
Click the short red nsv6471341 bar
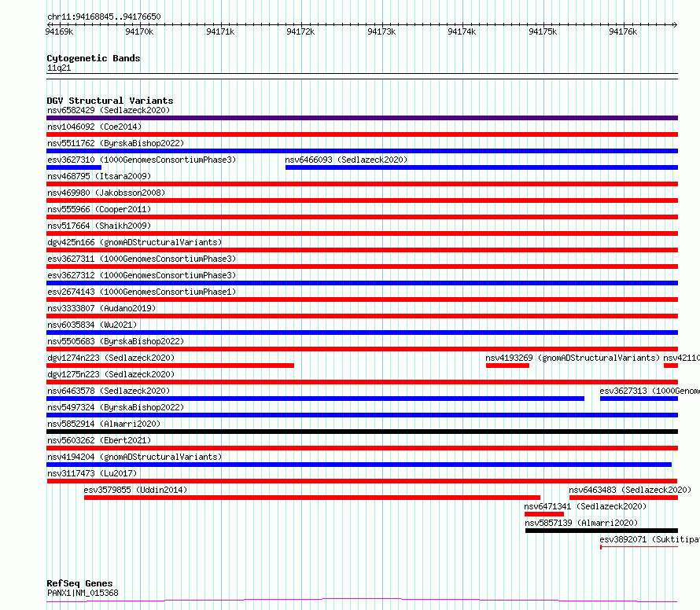coord(544,514)
